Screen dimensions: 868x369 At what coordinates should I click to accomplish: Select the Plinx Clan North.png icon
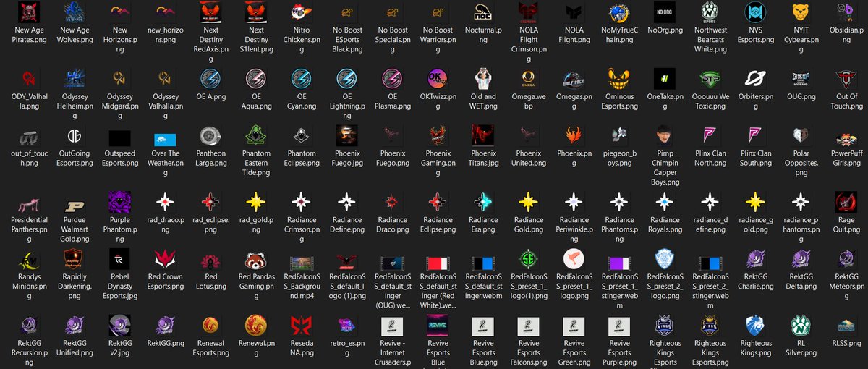point(710,135)
